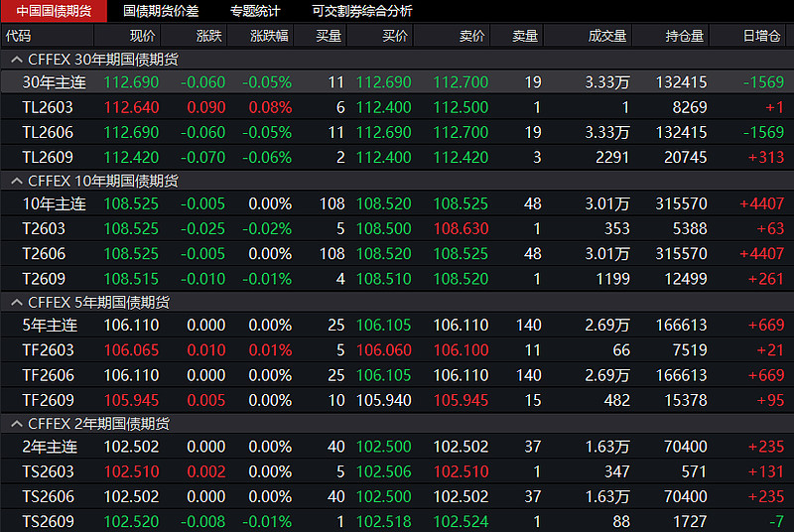Click TL2609 daily position change +313
The height and width of the screenshot is (532, 794).
coord(765,158)
